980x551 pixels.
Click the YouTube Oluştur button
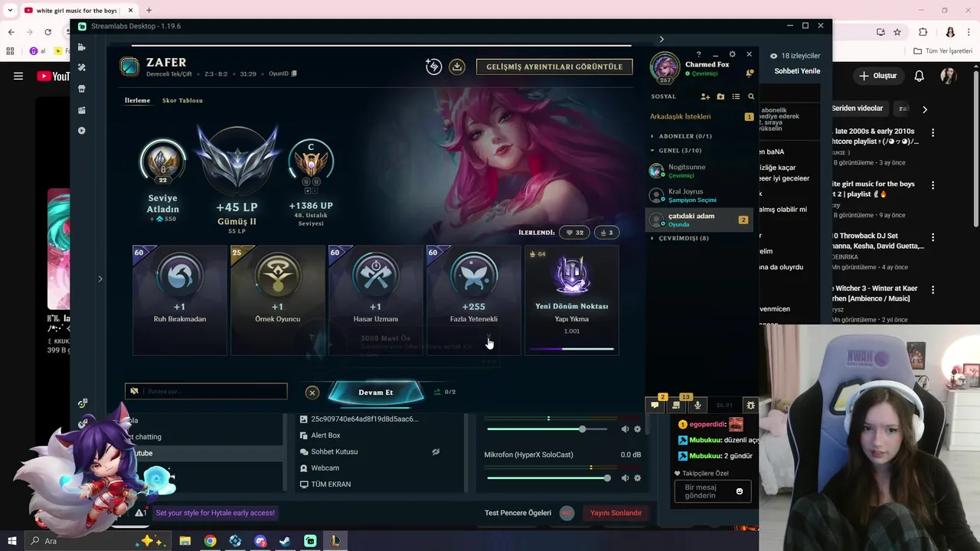[x=877, y=76]
